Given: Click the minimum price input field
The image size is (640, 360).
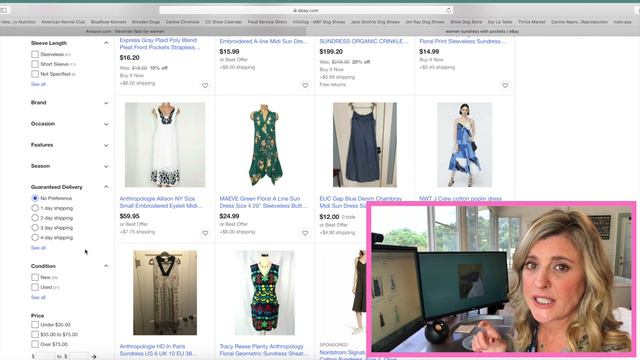Looking at the screenshot, I should [x=45, y=357].
